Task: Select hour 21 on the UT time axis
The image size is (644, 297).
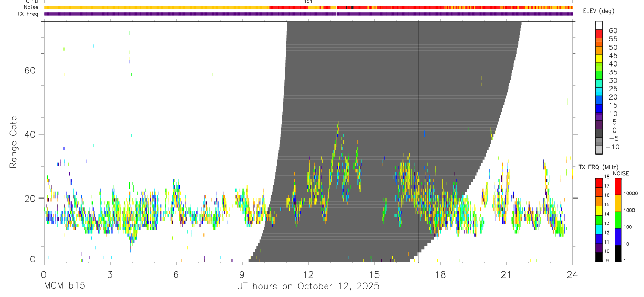Action: (x=507, y=274)
